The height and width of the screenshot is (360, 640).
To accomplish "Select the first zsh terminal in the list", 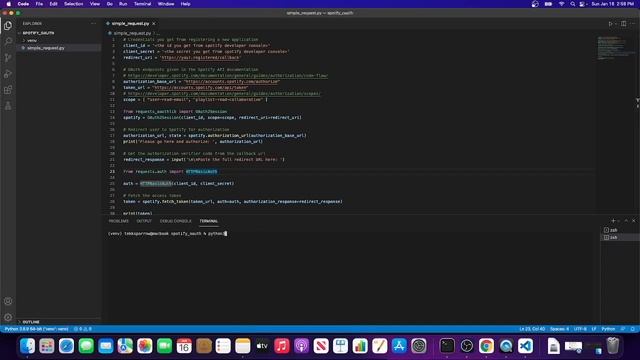I will click(x=620, y=230).
